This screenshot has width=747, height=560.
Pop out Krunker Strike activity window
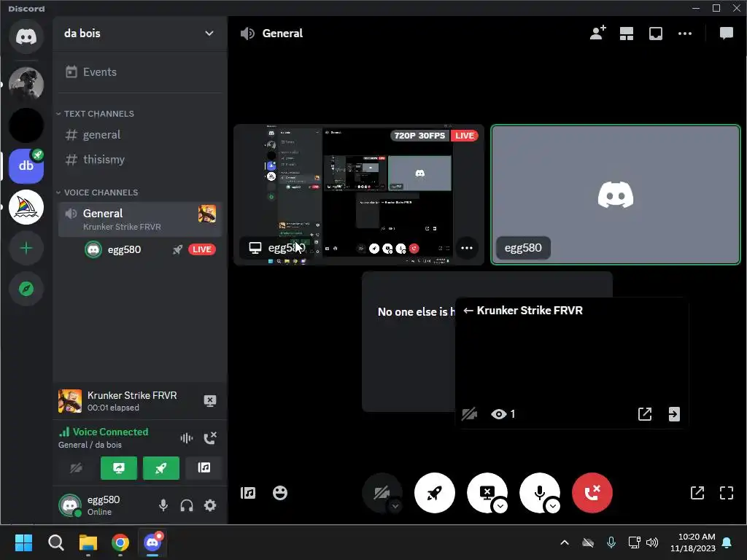point(645,414)
